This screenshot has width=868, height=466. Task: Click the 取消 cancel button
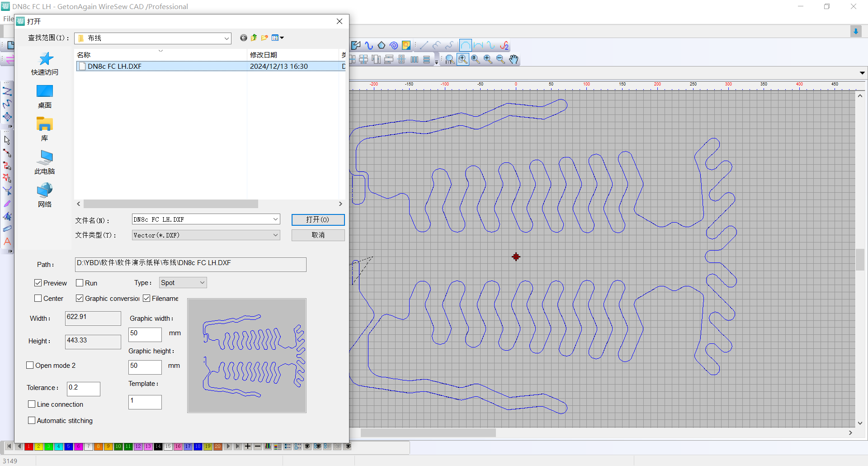318,235
